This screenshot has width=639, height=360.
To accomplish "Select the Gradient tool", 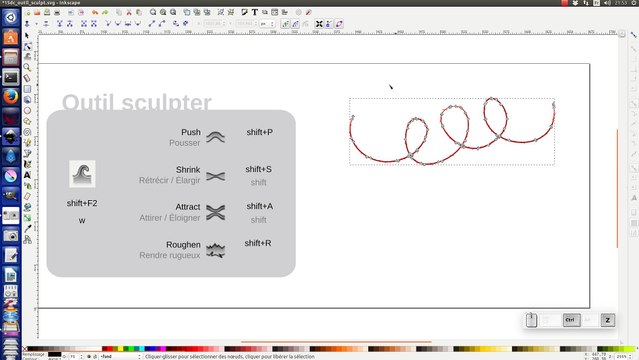I will [27, 218].
